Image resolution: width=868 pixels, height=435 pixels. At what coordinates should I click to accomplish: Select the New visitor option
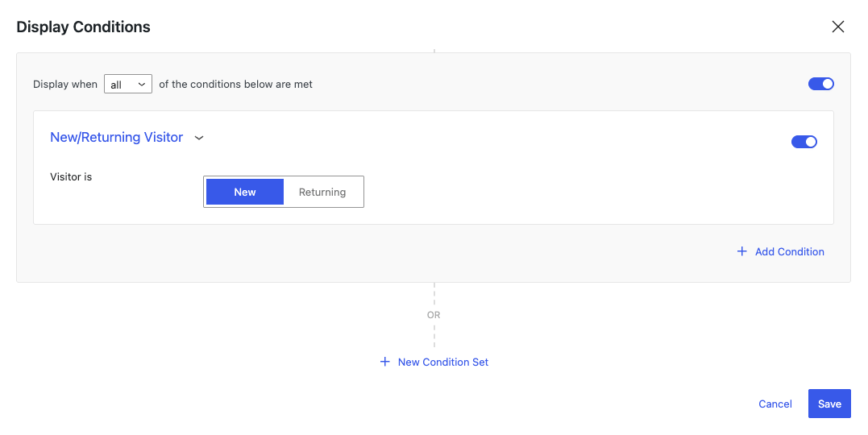245,192
